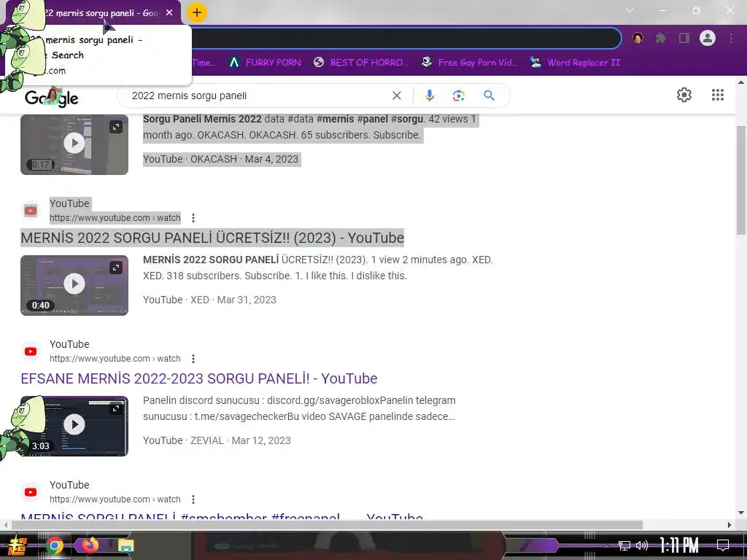The width and height of the screenshot is (747, 560).
Task: Click the vertical scrollbar thumb
Action: (x=741, y=180)
